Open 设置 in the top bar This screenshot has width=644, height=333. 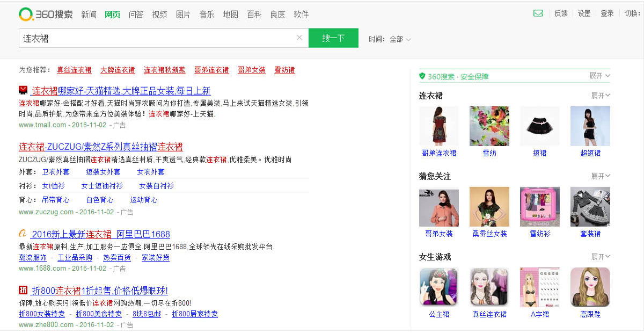click(x=584, y=13)
